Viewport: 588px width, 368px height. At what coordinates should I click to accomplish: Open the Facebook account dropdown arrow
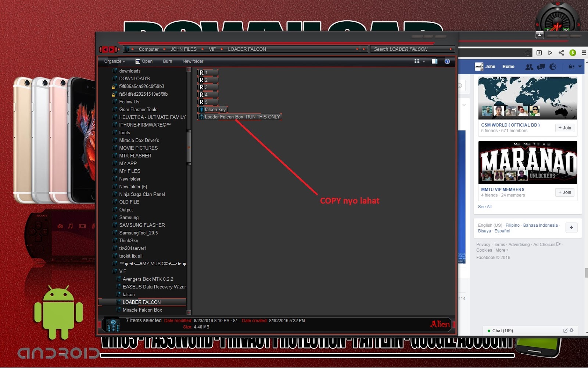point(580,67)
